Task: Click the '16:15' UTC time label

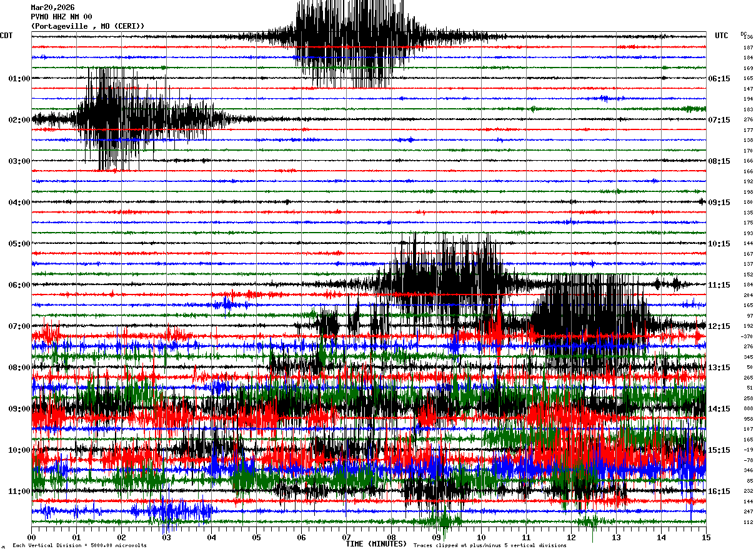Action: pyautogui.click(x=719, y=491)
